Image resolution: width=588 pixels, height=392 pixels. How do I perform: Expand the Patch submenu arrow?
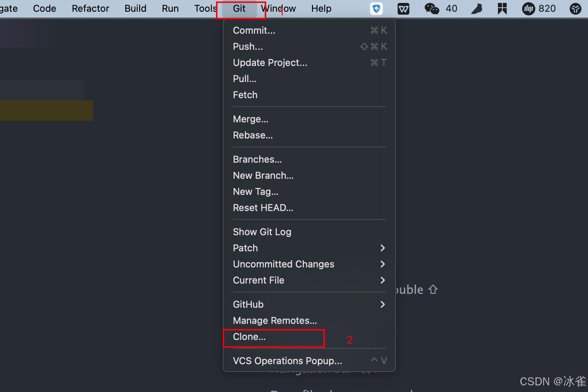[383, 248]
